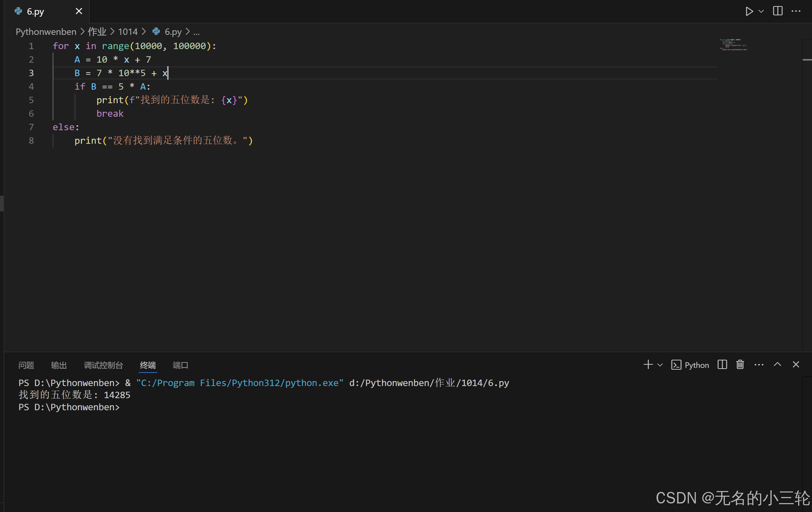Open terminal panel more actions menu
Viewport: 812px width, 512px height.
[x=759, y=365]
